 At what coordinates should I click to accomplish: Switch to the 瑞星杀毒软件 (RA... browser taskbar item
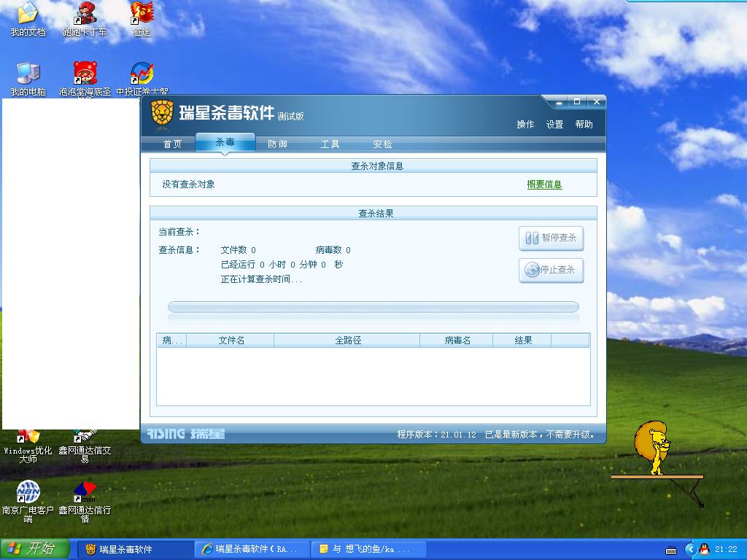point(252,550)
